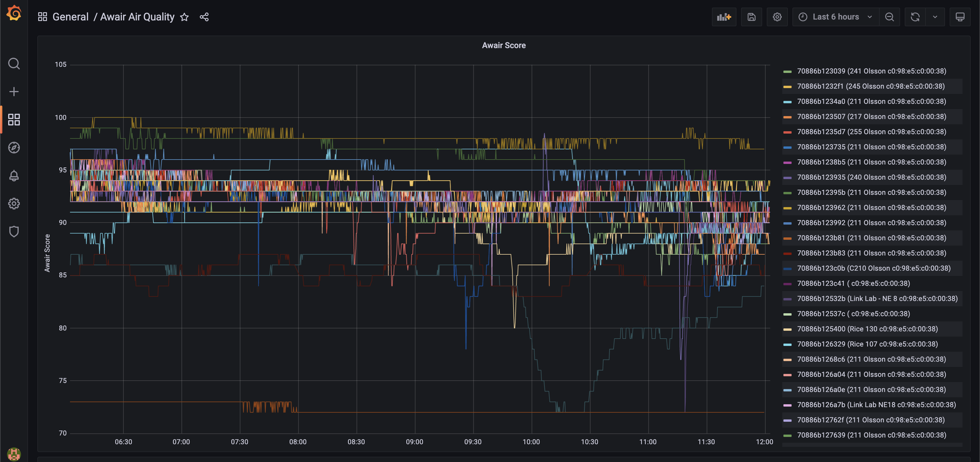The width and height of the screenshot is (980, 462).
Task: Add a new panel with chart-plus icon
Action: point(724,17)
